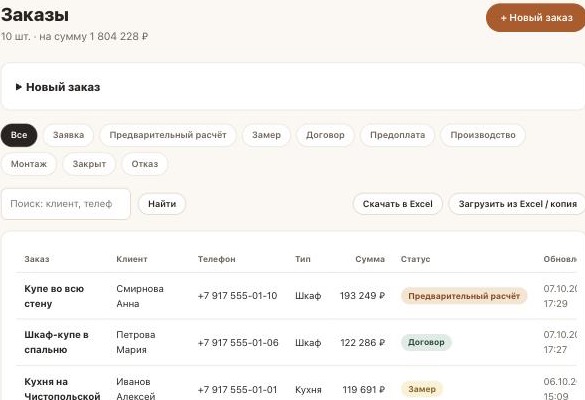585x400 pixels.
Task: Open order Купе во всю стену
Action: [54, 296]
